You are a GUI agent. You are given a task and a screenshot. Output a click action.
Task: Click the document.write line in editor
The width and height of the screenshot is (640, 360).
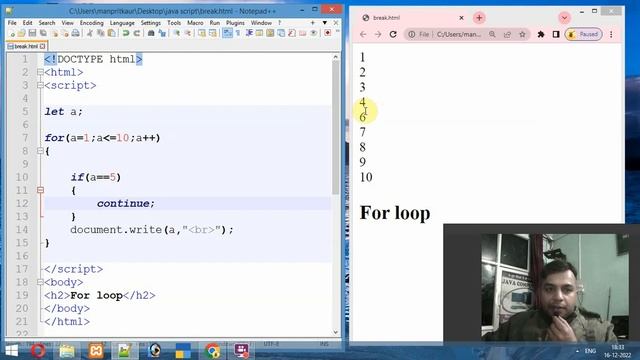[x=151, y=229]
